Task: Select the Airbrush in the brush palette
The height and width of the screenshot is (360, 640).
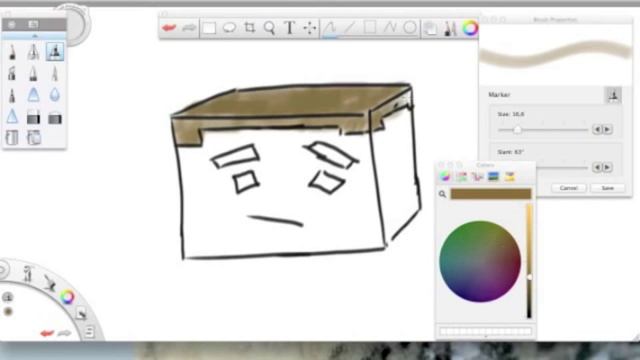Action: [33, 52]
